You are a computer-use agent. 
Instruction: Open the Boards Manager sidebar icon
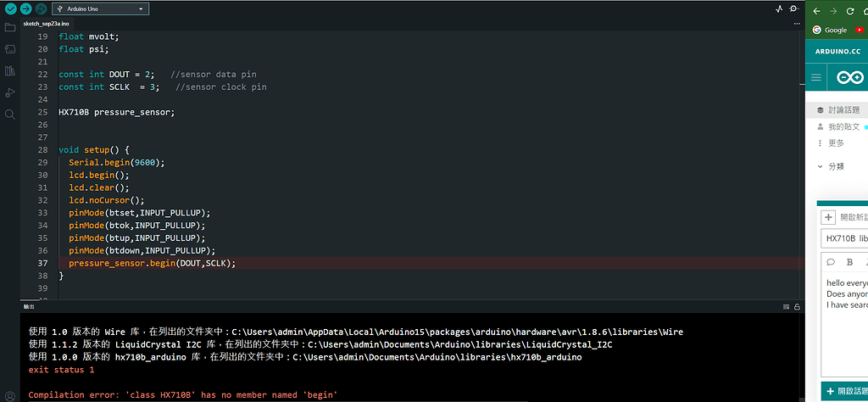point(10,49)
